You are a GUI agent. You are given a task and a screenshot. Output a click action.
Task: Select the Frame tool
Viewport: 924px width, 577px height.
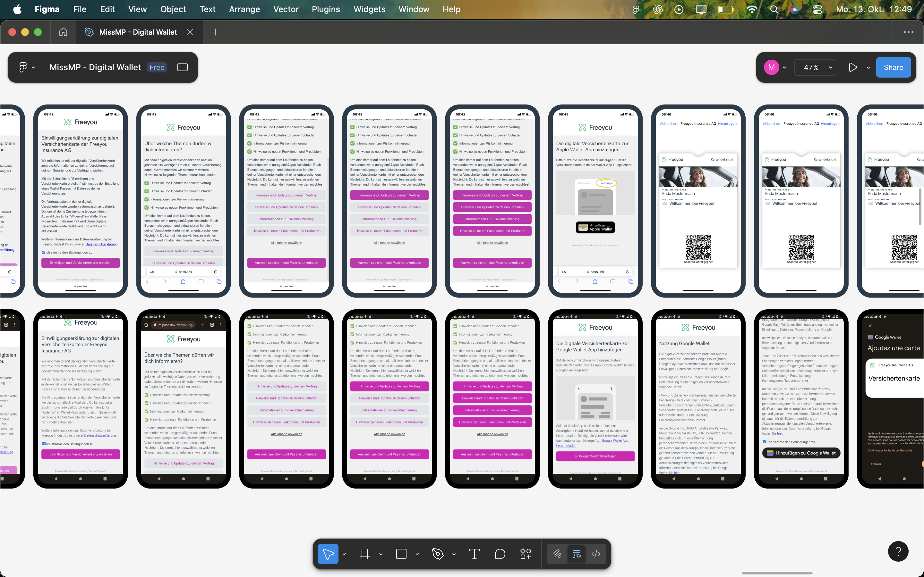coord(365,554)
